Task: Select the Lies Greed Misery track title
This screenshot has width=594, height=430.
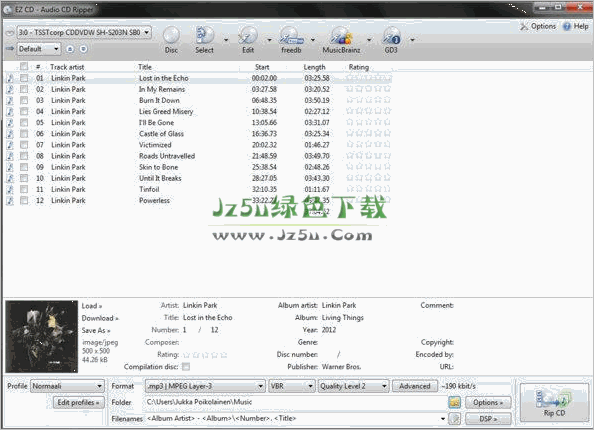Action: (x=166, y=111)
